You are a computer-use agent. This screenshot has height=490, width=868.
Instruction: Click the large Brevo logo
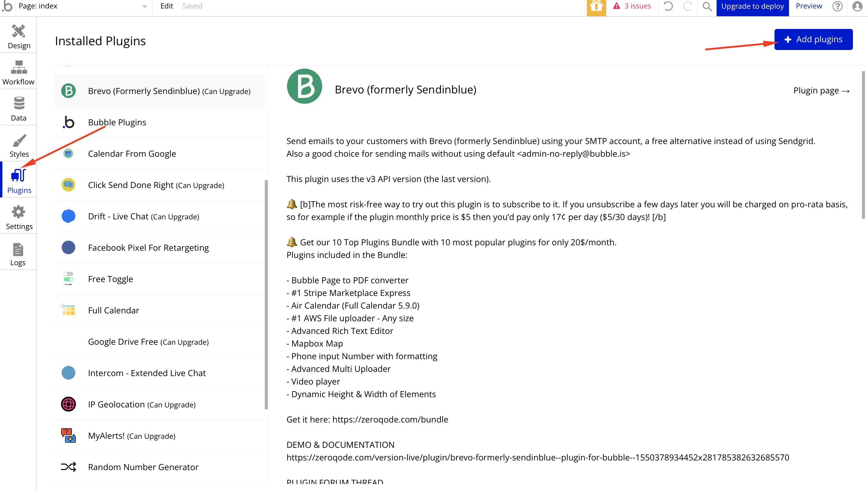tap(304, 86)
